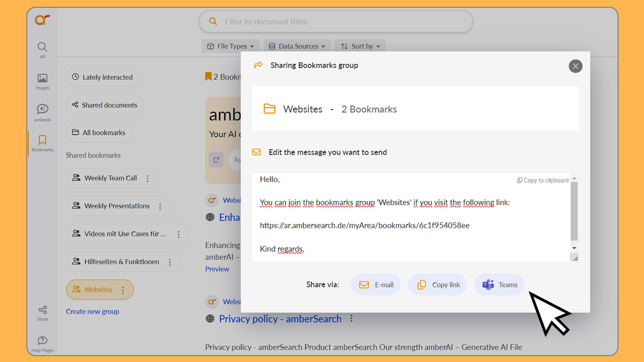The image size is (644, 362).
Task: Click the search magnifier icon in filter bar
Action: (x=213, y=21)
